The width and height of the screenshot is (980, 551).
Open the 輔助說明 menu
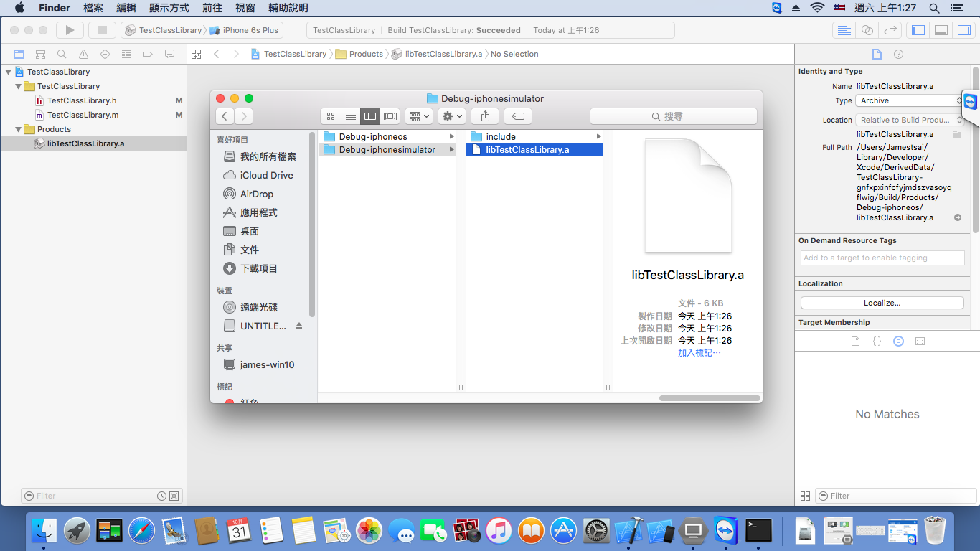click(288, 8)
